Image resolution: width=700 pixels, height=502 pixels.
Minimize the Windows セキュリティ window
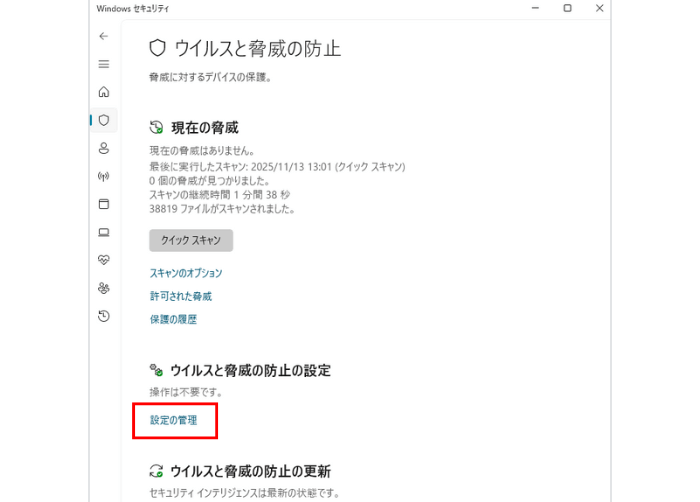(535, 8)
